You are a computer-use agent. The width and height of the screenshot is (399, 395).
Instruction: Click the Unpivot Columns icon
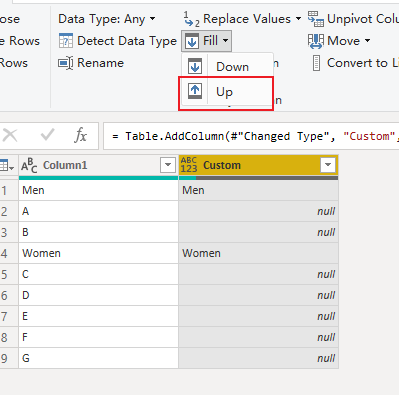pyautogui.click(x=315, y=19)
